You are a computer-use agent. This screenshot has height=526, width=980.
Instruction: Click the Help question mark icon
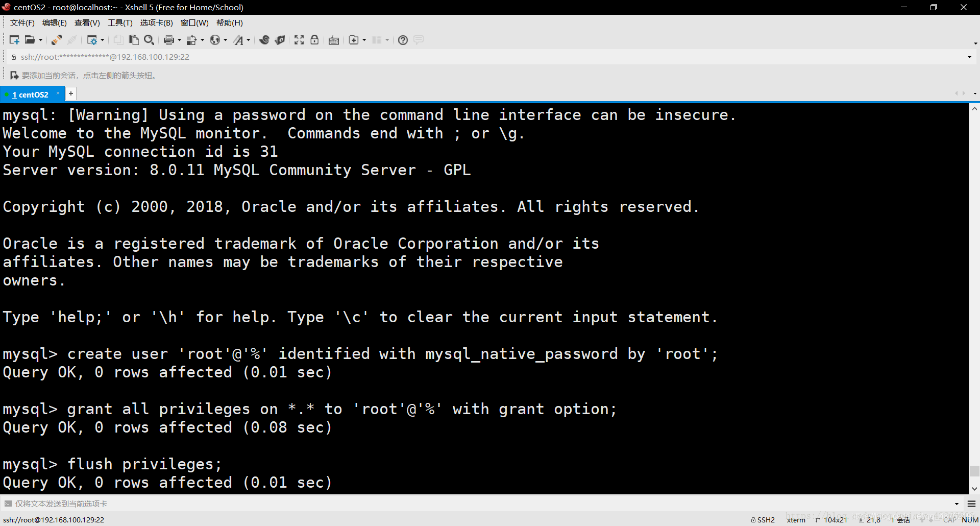point(403,40)
